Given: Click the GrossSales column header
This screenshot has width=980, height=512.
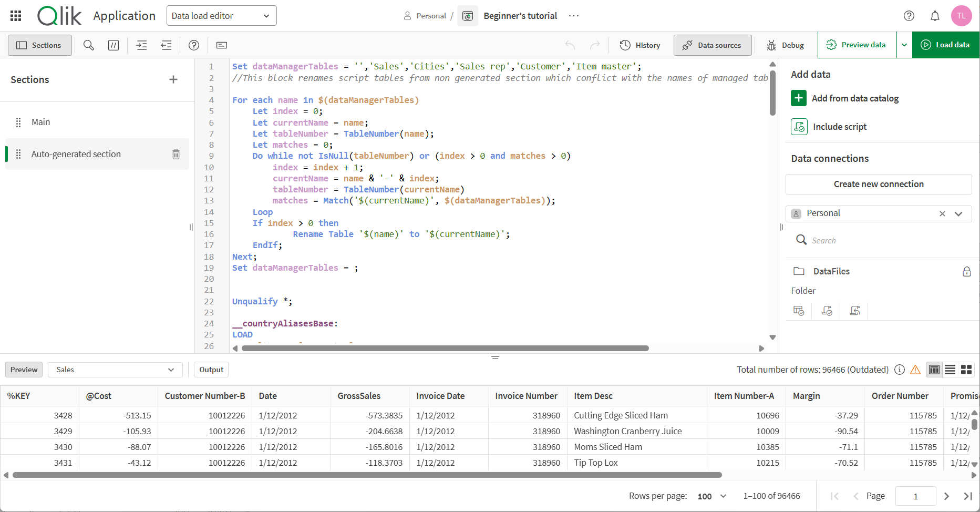Looking at the screenshot, I should pos(370,396).
